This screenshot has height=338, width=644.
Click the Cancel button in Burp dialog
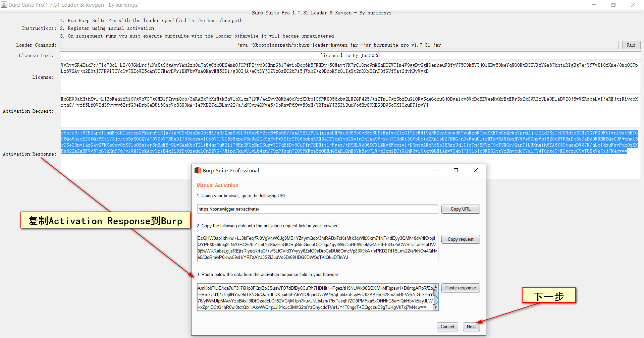447,327
